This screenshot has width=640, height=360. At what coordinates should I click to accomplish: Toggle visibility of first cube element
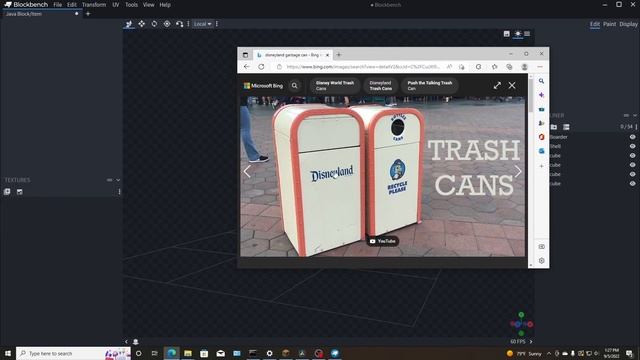(632, 156)
